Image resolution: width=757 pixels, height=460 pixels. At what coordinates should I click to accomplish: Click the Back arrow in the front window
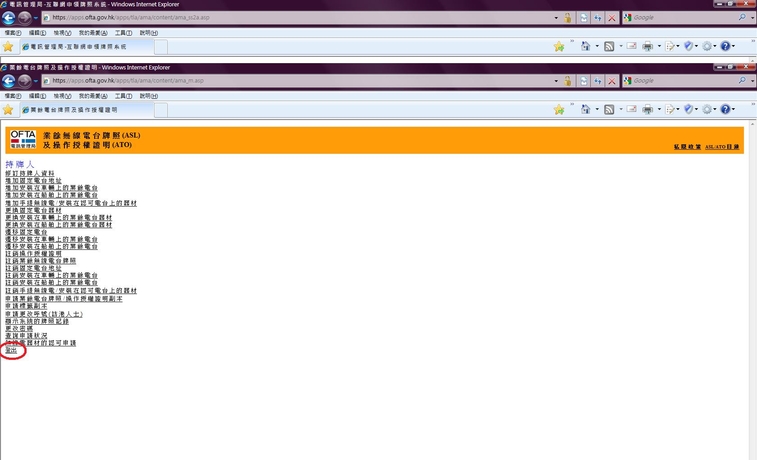point(10,80)
